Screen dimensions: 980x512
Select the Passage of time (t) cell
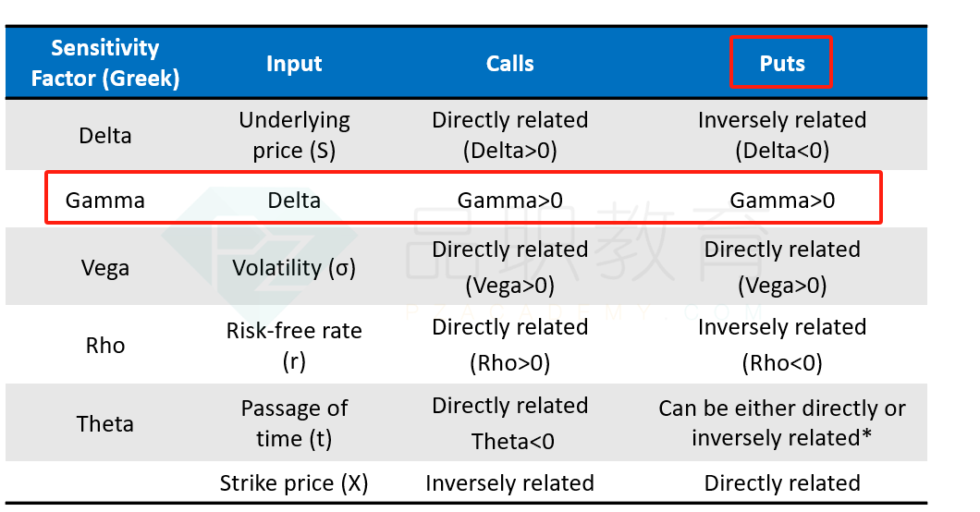click(x=294, y=423)
